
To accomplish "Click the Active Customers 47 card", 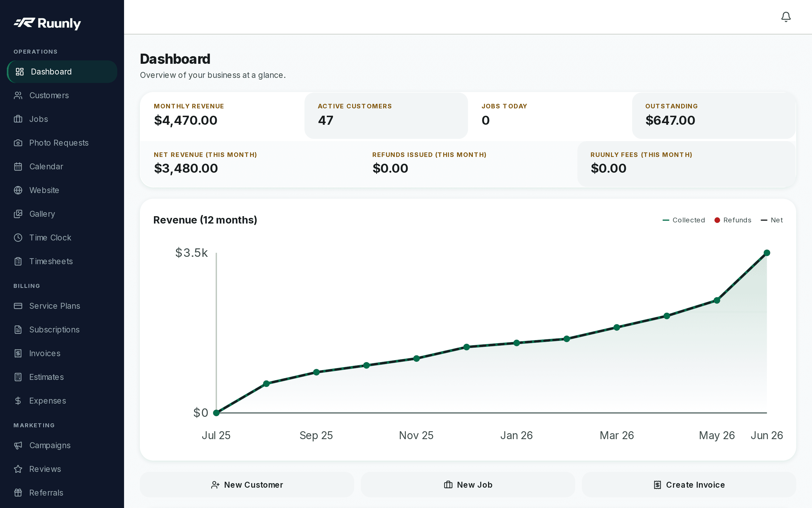I will pos(386,116).
